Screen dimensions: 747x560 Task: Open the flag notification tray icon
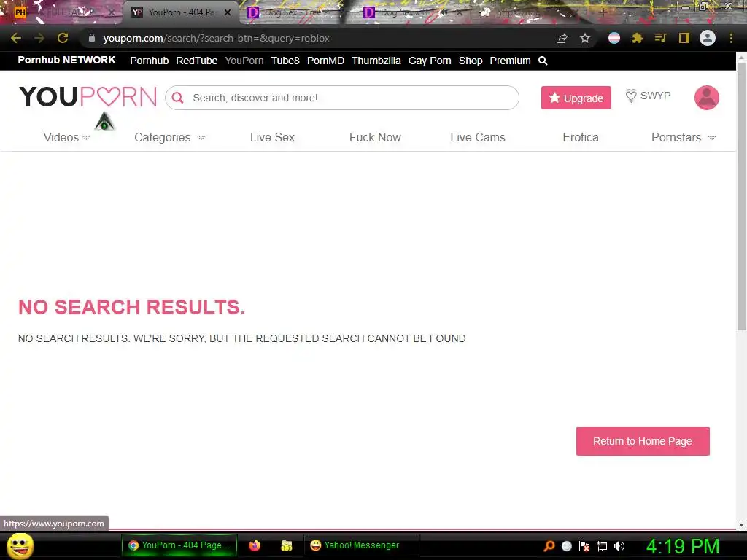point(584,545)
